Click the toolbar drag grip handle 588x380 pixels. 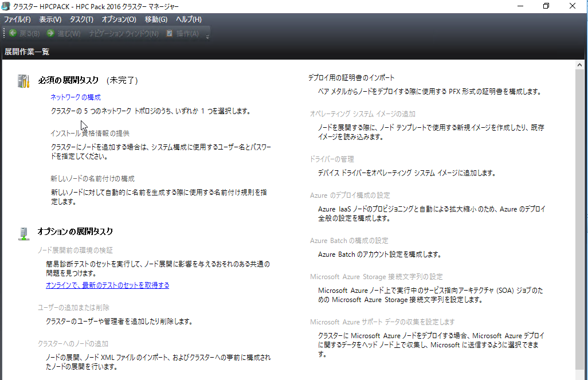click(x=4, y=33)
